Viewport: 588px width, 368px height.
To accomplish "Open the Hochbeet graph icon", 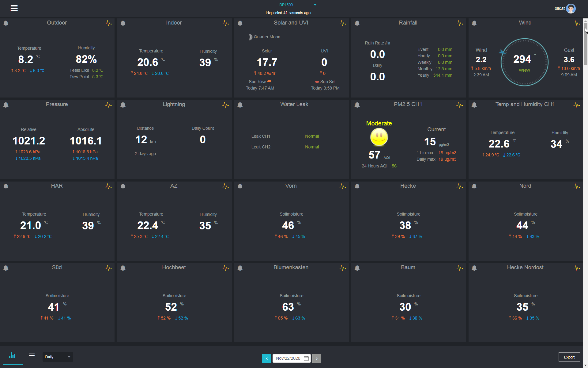I will click(x=225, y=268).
